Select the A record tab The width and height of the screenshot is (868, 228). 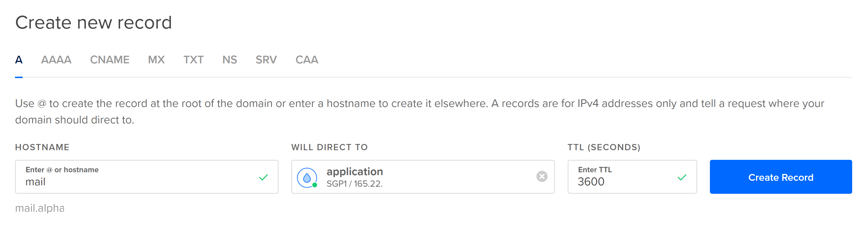coord(19,60)
